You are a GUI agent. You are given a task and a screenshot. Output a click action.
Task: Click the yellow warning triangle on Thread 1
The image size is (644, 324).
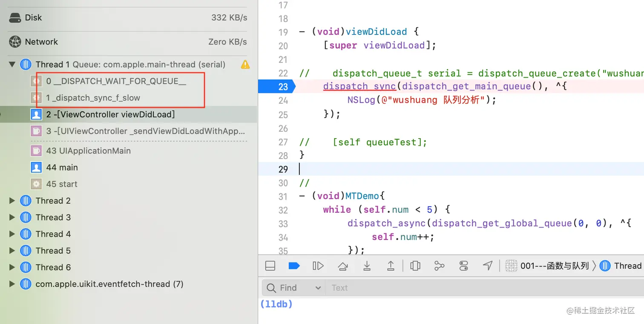pos(245,64)
